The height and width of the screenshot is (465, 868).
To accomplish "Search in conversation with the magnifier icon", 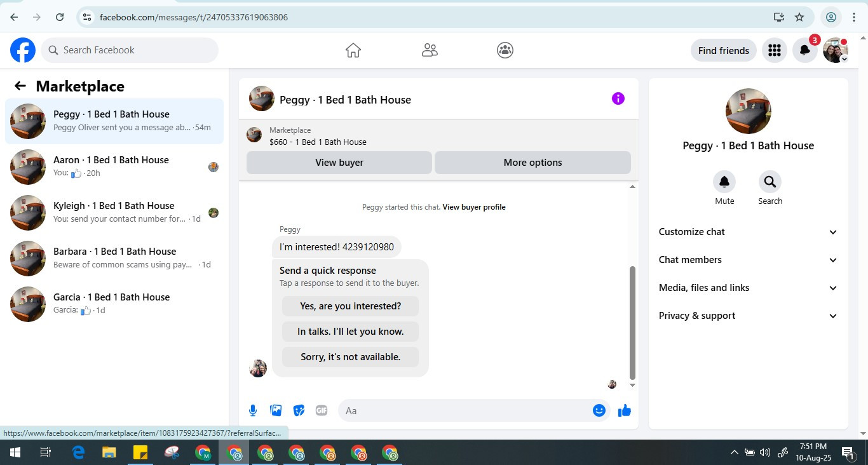I will tap(770, 182).
